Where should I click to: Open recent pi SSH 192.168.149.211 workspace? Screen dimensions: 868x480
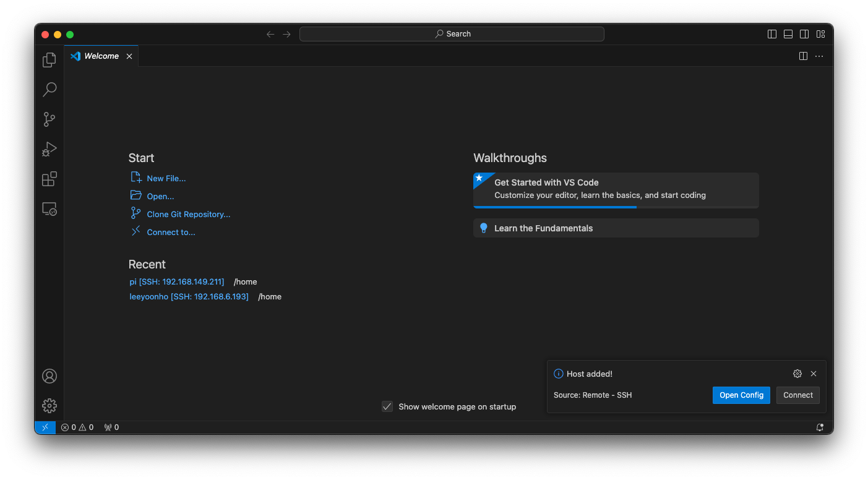tap(177, 282)
